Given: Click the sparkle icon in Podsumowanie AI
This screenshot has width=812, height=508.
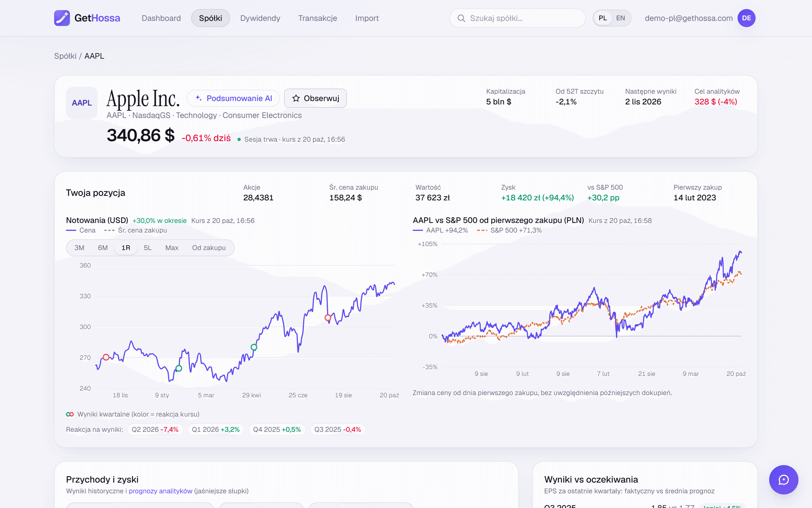Looking at the screenshot, I should point(199,98).
